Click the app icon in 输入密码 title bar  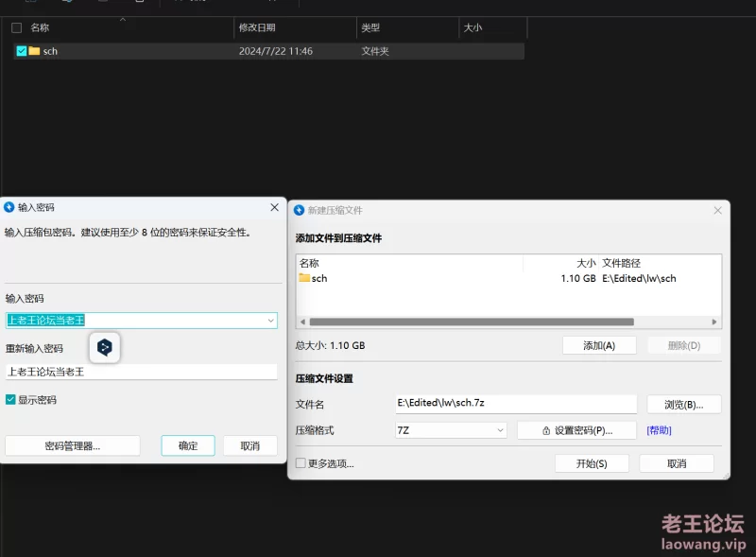pyautogui.click(x=9, y=207)
